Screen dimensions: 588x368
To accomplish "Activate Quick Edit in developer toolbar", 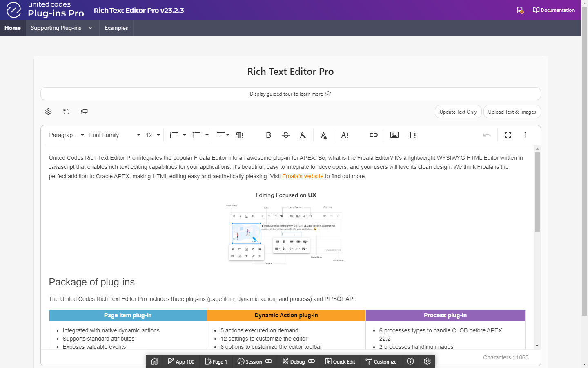I will [340, 361].
